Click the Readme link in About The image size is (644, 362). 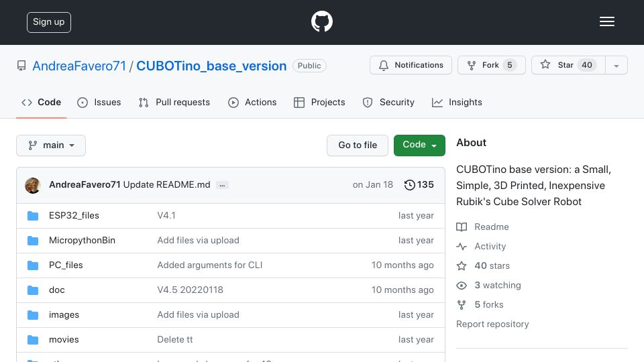click(492, 227)
